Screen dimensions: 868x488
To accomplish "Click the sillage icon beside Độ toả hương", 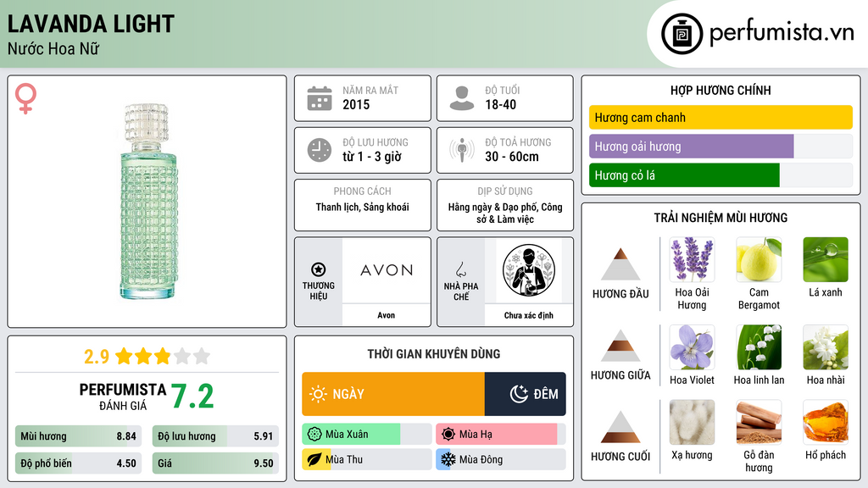I will click(x=462, y=150).
